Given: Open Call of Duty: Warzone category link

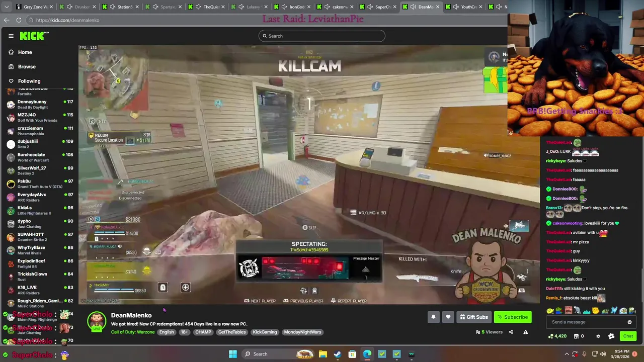Looking at the screenshot, I should point(133,332).
